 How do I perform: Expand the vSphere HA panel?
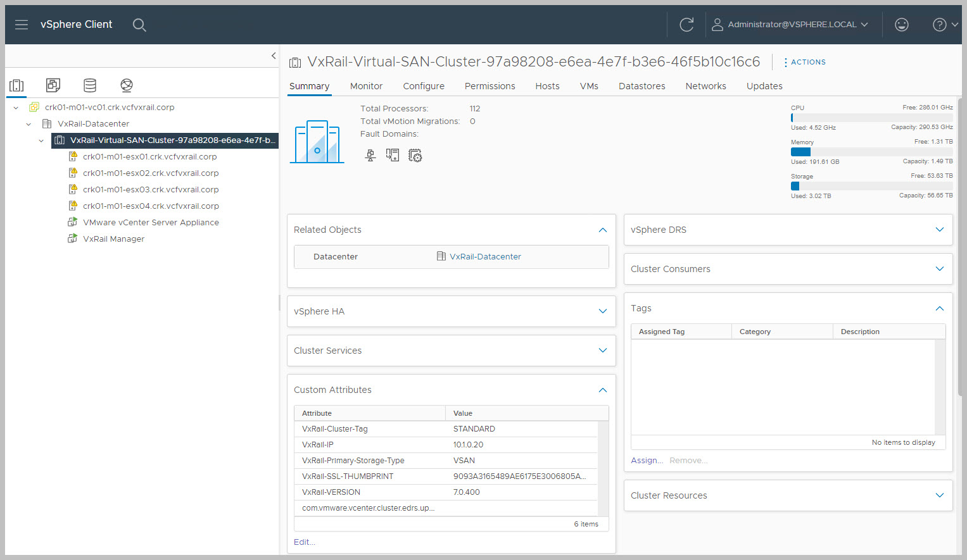pos(602,311)
